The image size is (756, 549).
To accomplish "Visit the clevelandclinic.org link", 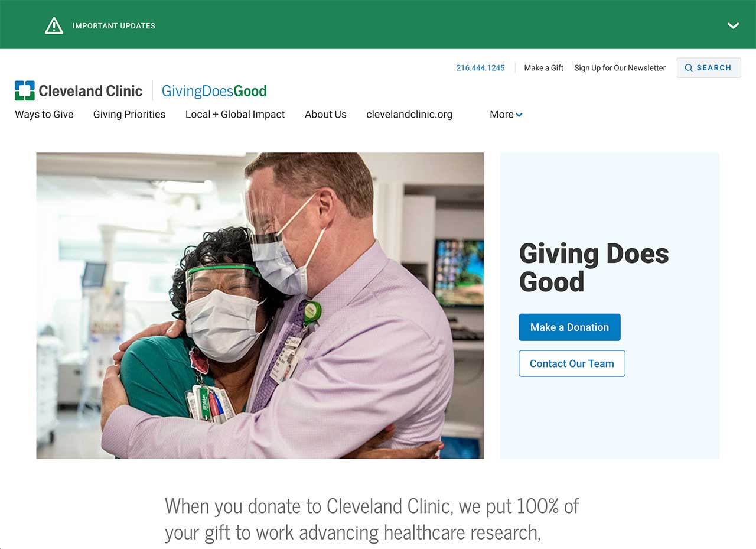I will (x=409, y=115).
